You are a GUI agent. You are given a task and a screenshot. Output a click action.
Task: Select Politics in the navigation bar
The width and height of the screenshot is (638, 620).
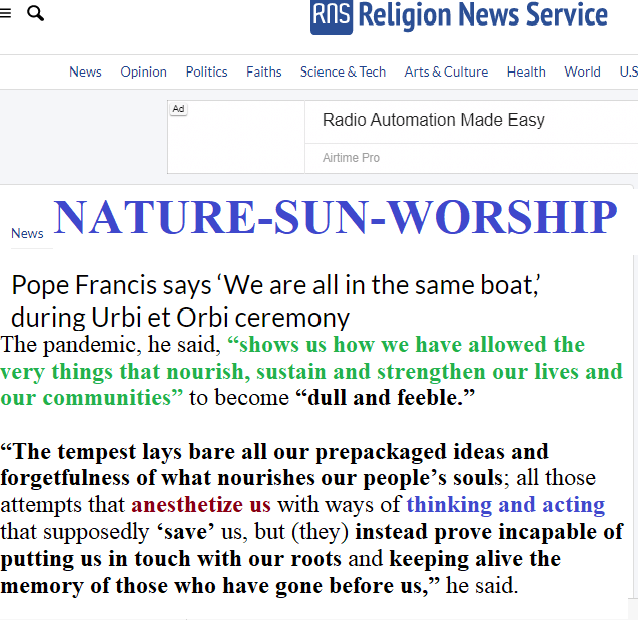206,72
